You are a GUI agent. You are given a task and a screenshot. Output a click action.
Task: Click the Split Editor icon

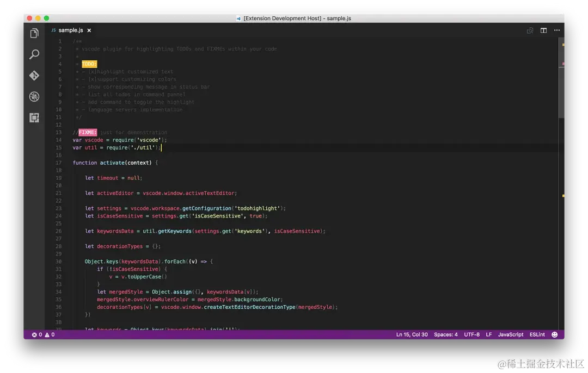[543, 30]
